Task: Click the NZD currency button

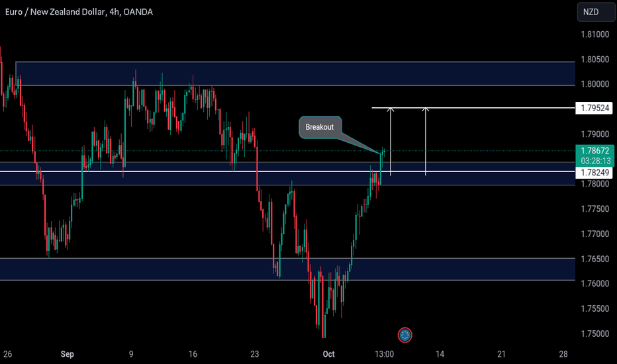Action: coord(595,12)
